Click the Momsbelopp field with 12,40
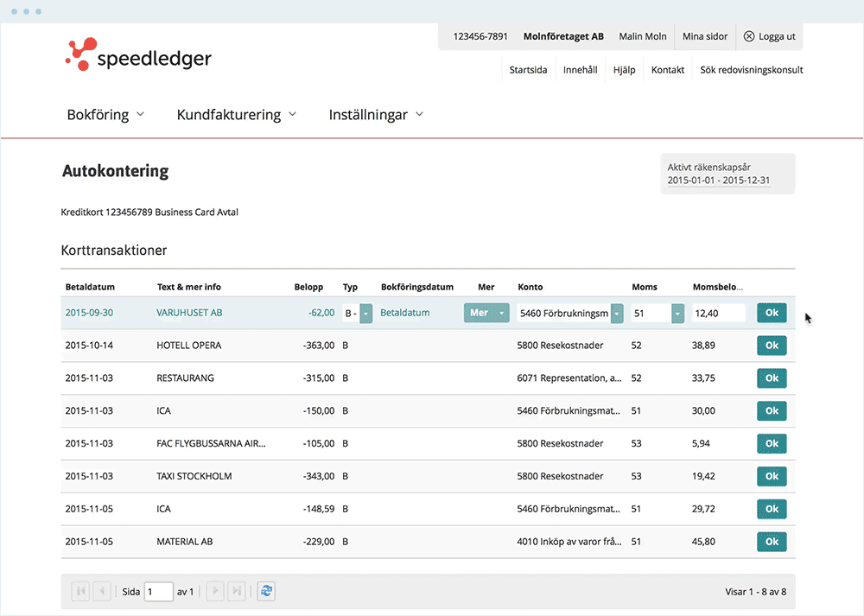Image resolution: width=864 pixels, height=616 pixels. 719,313
